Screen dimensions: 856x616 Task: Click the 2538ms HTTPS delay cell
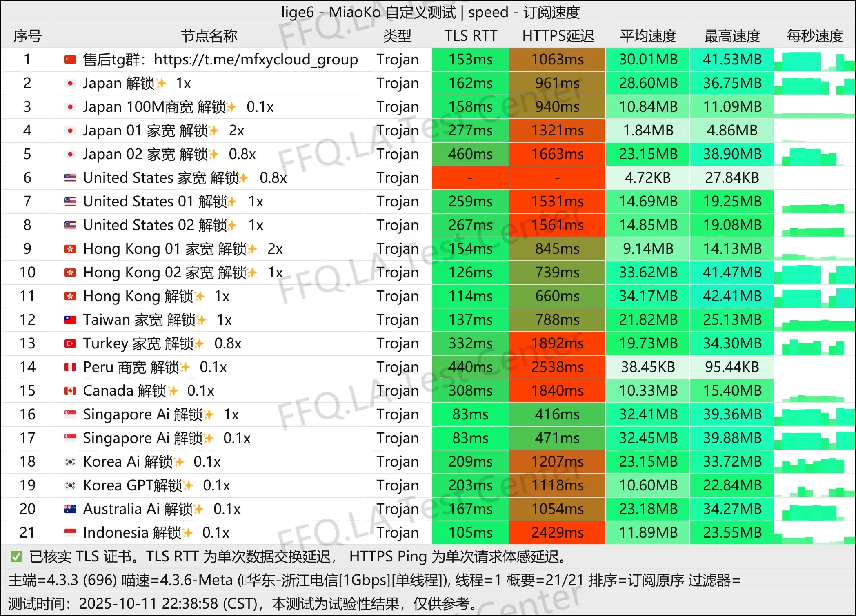[557, 367]
